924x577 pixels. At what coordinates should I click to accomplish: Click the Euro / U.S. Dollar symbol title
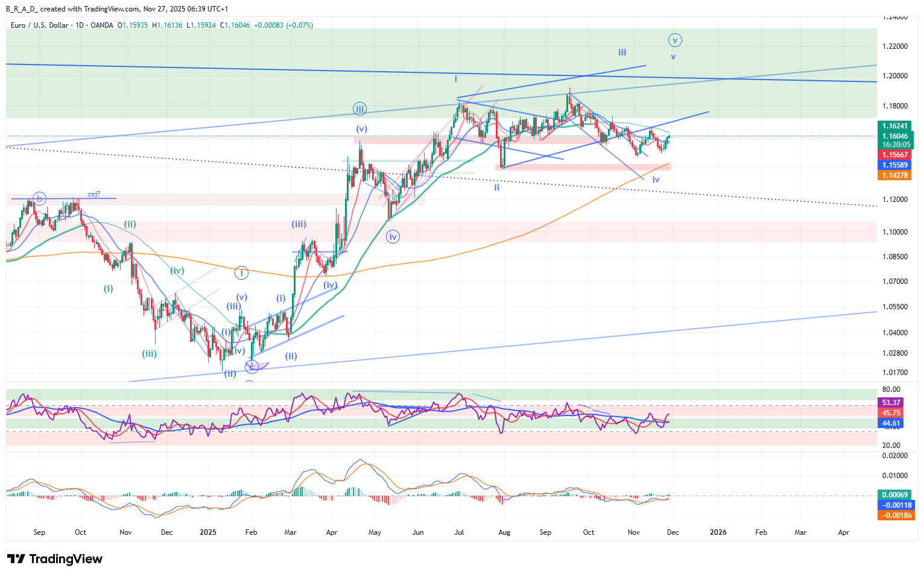coord(39,25)
